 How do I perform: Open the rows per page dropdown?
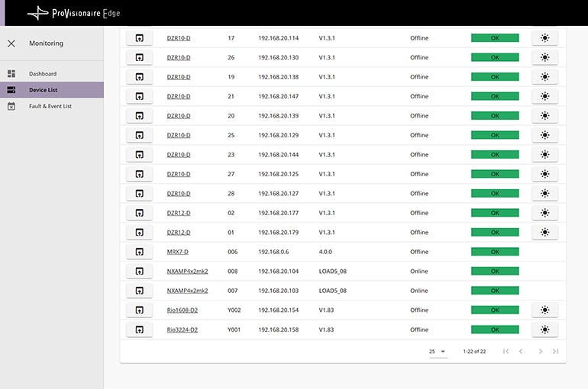point(437,352)
